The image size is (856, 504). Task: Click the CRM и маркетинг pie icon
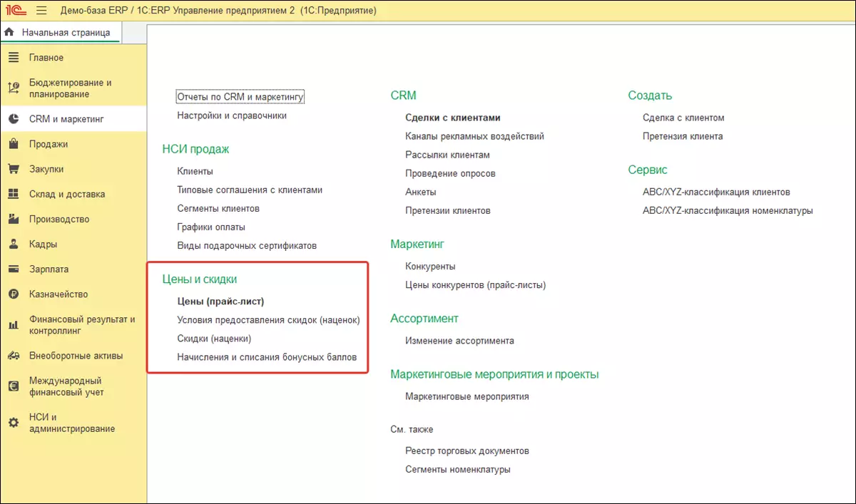point(14,119)
